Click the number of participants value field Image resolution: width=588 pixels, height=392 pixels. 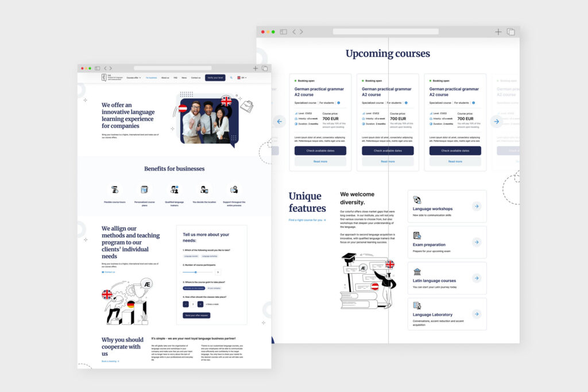[218, 272]
